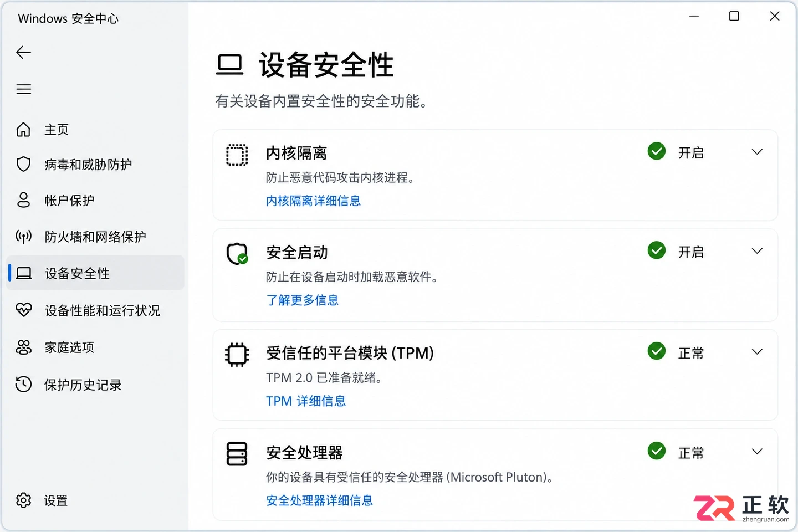
Task: Open the 安全处理器详细信息 link
Action: [319, 500]
